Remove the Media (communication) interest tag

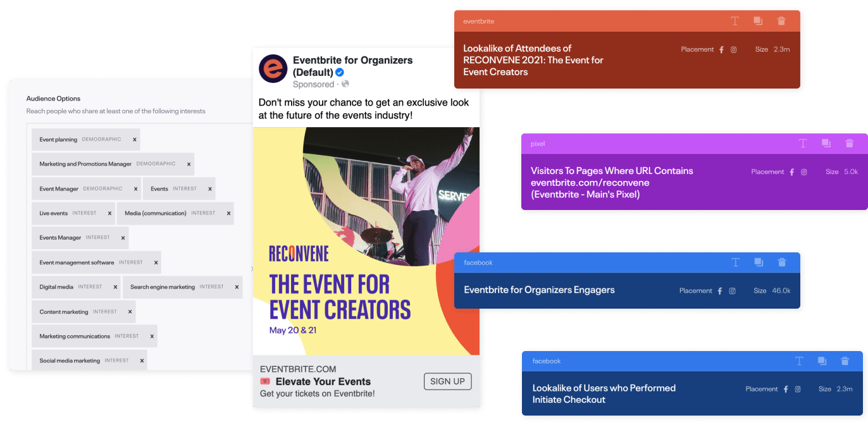228,214
